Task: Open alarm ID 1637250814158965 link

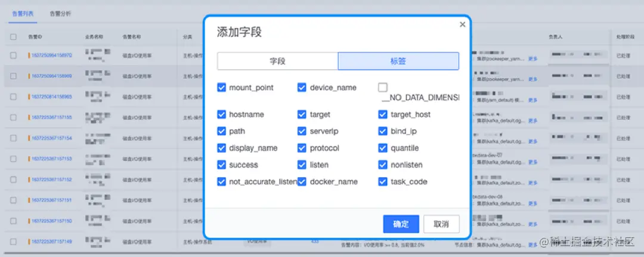Action: (52, 97)
